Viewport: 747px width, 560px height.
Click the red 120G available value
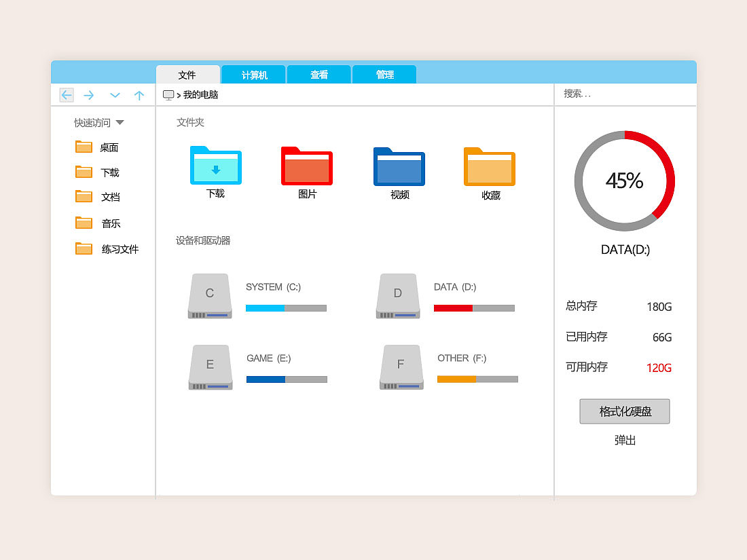[659, 368]
